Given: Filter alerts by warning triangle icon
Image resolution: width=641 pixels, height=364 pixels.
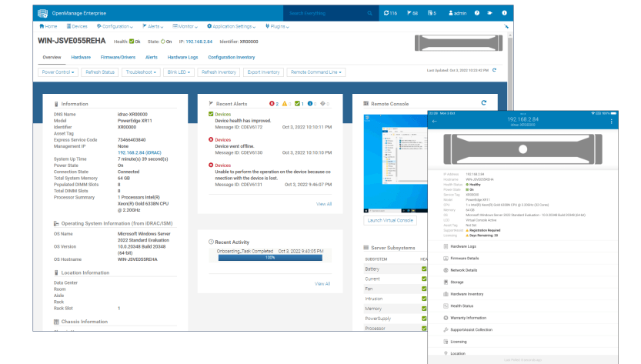Looking at the screenshot, I should pyautogui.click(x=286, y=104).
